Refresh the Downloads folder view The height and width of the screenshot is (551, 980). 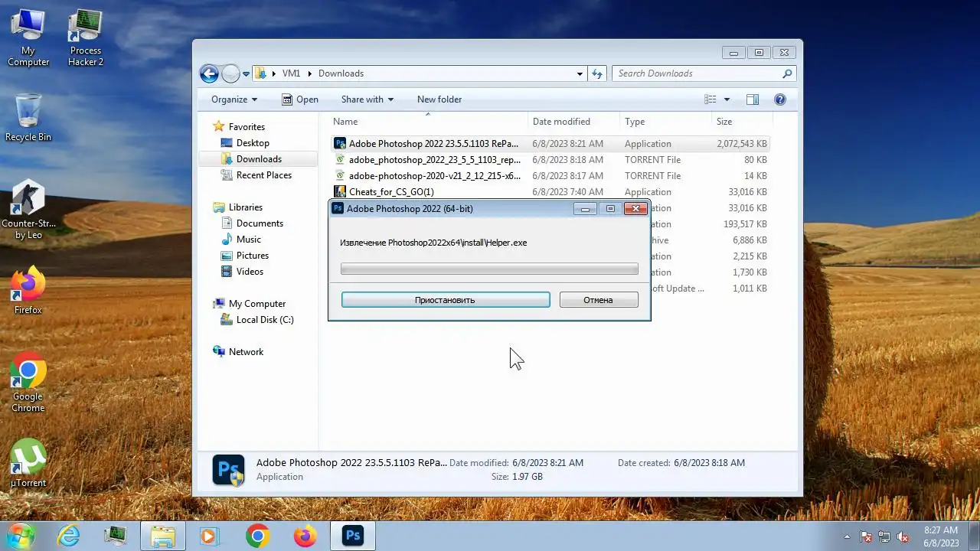tap(597, 73)
